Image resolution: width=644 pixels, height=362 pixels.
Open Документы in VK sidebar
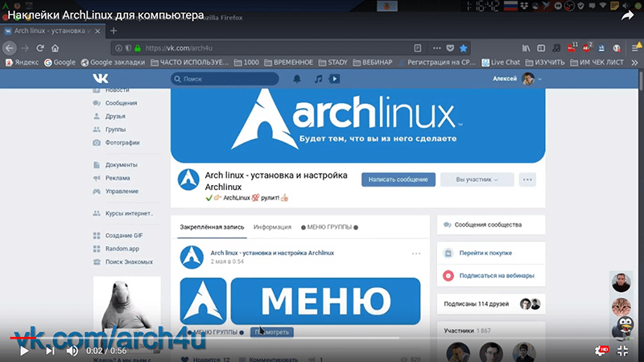122,165
